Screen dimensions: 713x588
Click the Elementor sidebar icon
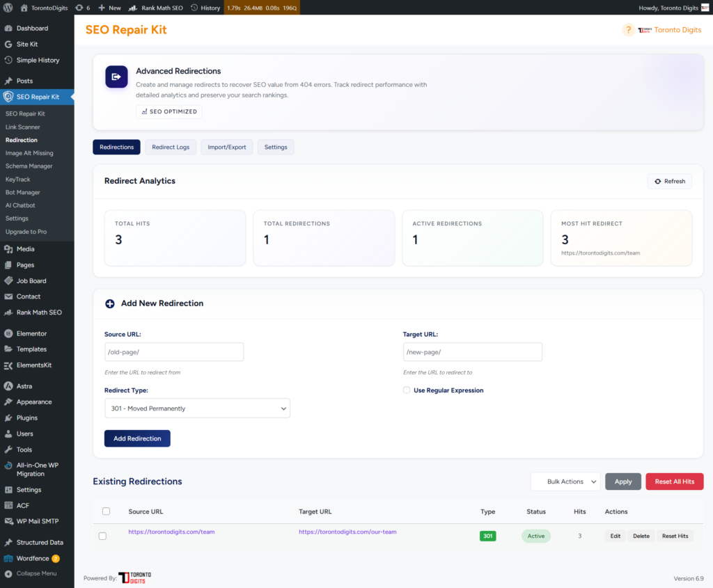tap(8, 333)
